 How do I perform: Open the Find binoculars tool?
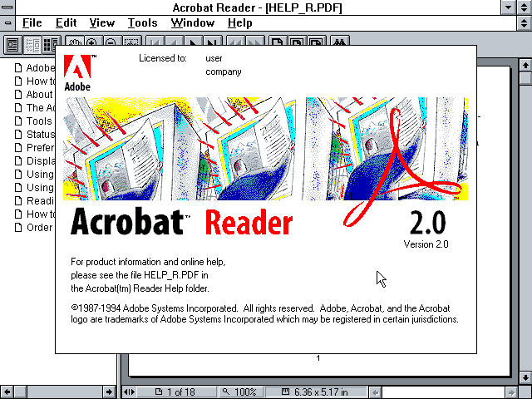point(340,44)
